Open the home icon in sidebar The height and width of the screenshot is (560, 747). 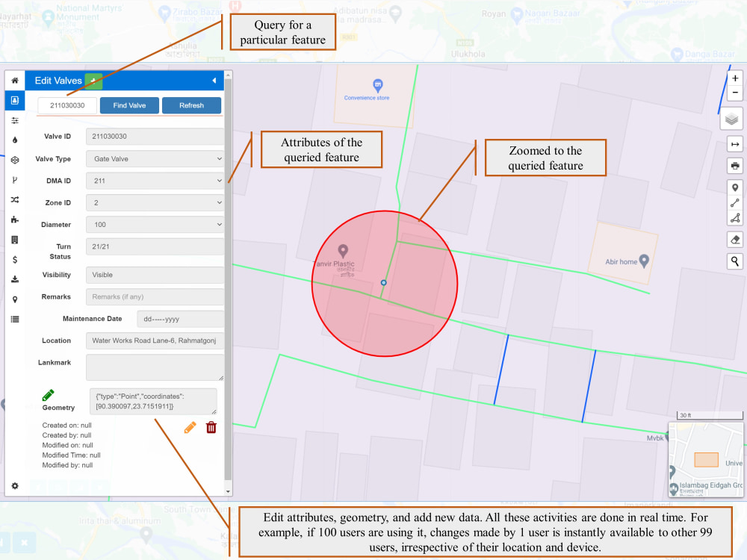[15, 81]
